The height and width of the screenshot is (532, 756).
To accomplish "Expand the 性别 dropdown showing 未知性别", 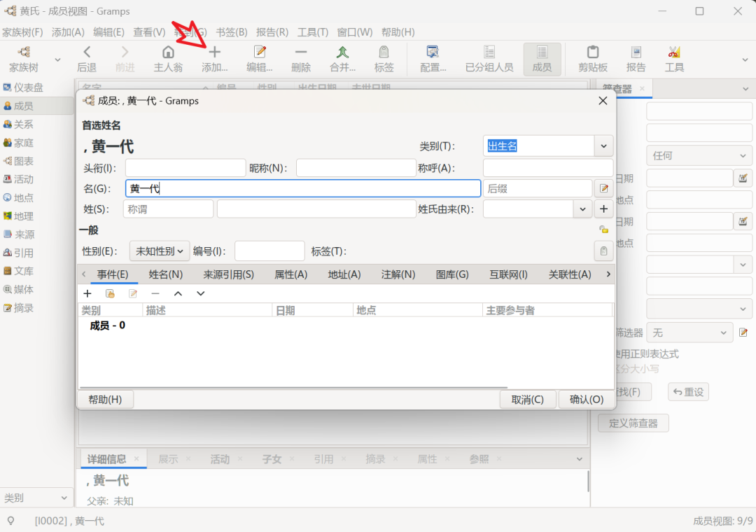I will 160,251.
